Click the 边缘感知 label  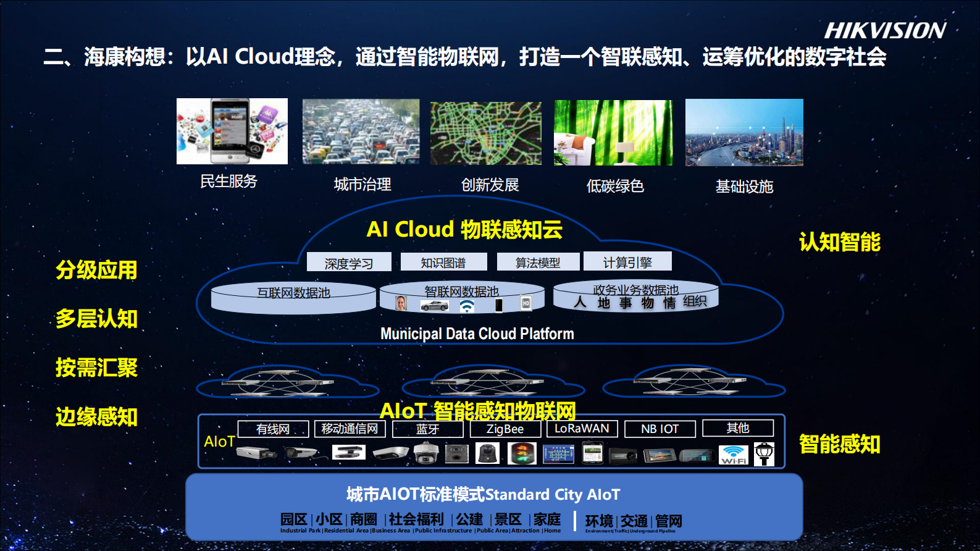tap(96, 417)
